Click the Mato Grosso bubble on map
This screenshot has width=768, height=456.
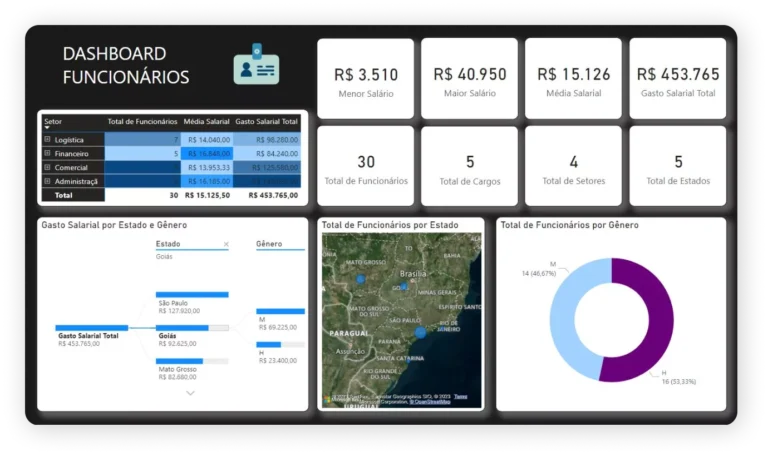tap(360, 279)
